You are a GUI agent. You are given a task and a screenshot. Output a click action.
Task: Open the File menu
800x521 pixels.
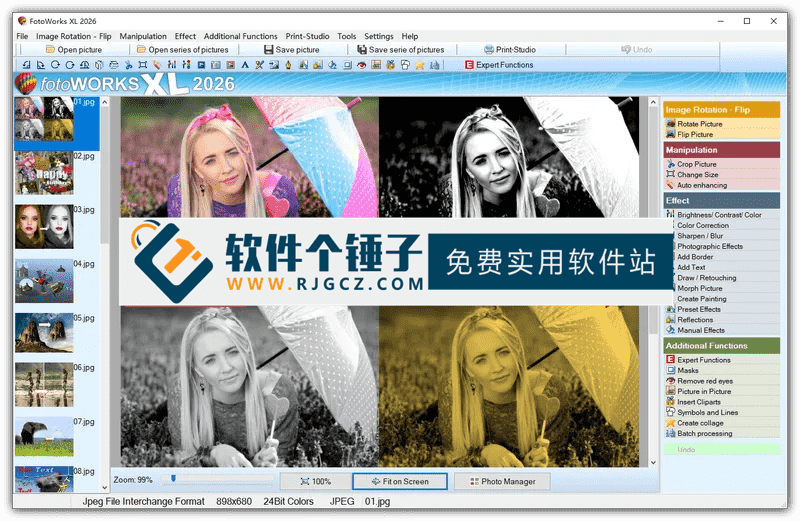tap(22, 36)
